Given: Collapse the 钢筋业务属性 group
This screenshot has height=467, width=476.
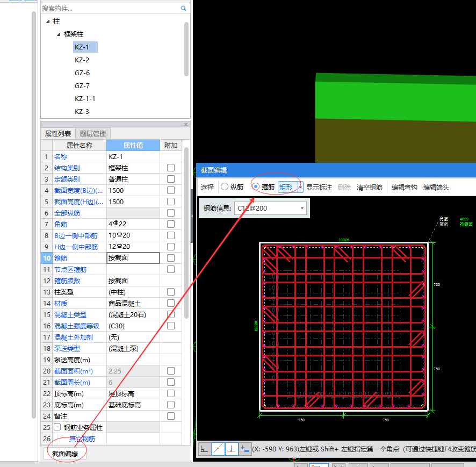Looking at the screenshot, I should (57, 427).
